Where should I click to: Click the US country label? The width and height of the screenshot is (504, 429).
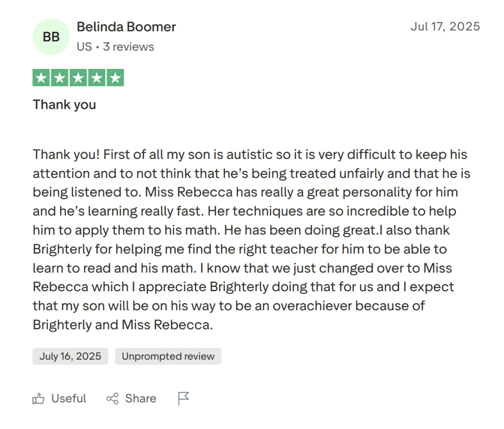point(84,47)
